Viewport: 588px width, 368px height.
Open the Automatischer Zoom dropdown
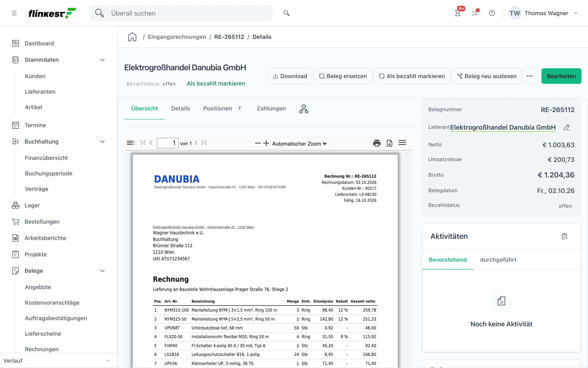coord(299,144)
